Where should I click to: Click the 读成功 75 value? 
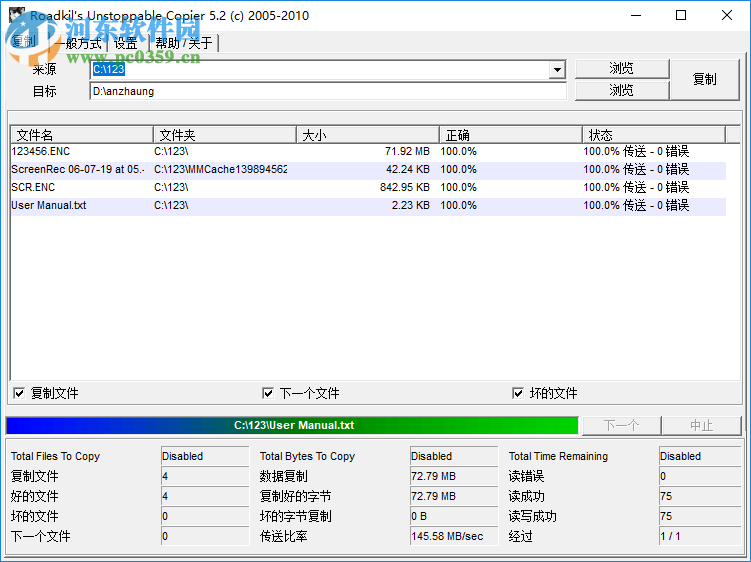click(x=700, y=496)
